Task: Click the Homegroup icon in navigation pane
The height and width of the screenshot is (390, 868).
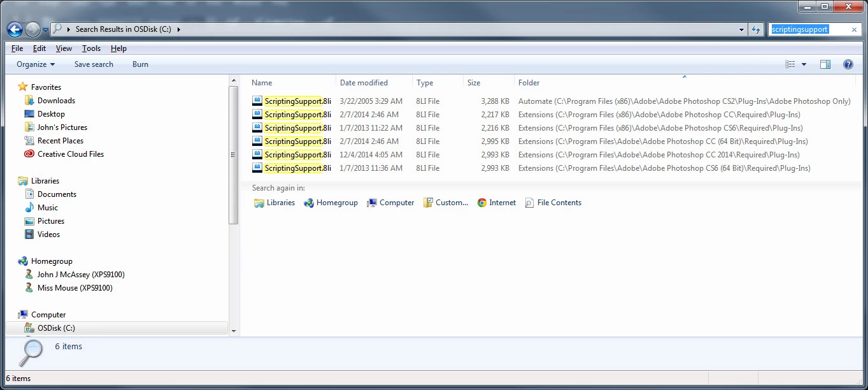Action: coord(23,261)
